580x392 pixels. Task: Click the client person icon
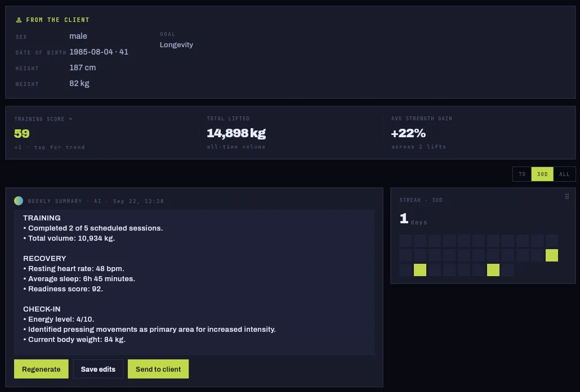tap(19, 20)
